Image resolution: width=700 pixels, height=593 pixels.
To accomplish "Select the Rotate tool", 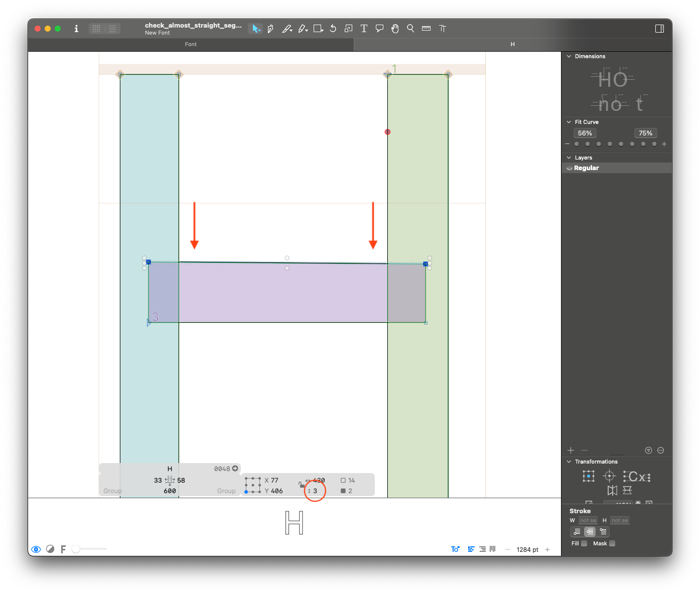I will point(333,29).
